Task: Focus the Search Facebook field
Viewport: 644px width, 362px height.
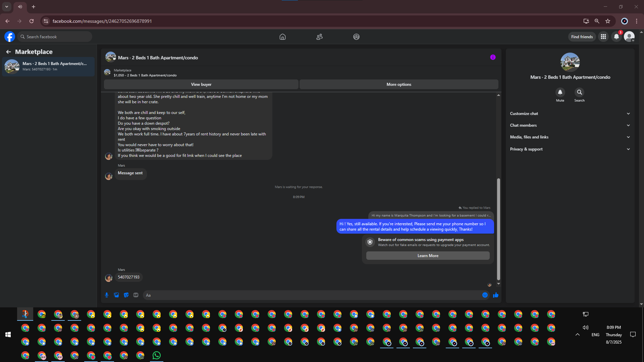Action: 55,37
